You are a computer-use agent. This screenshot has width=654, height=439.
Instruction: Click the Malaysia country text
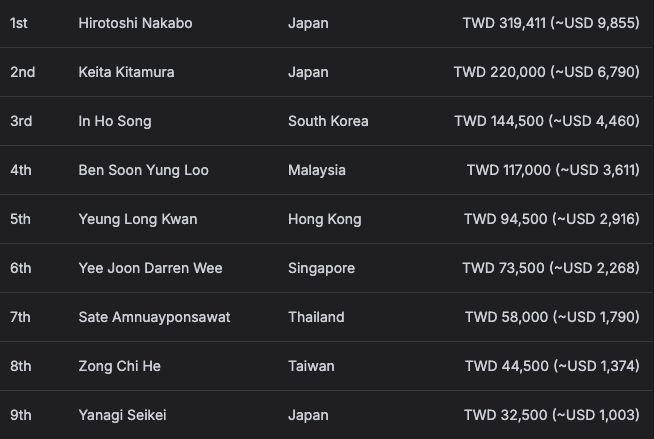[317, 170]
